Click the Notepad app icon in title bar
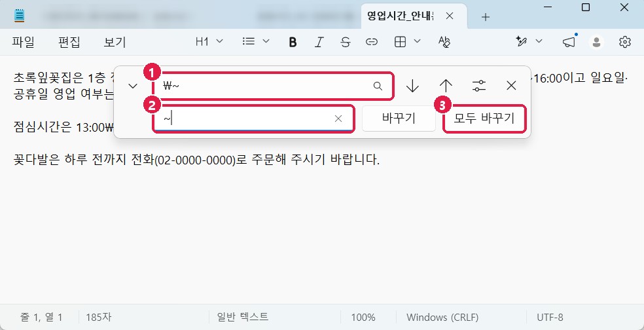 coord(19,16)
